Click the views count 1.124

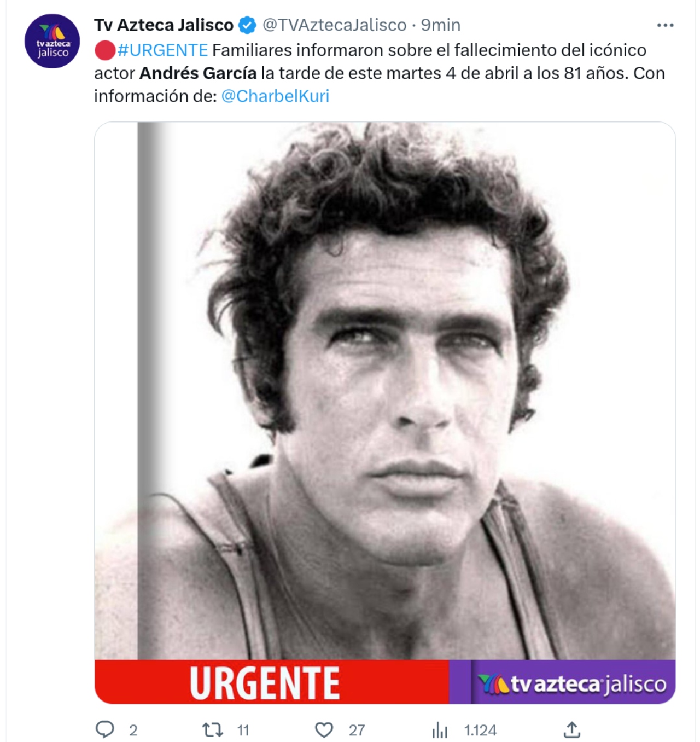click(480, 730)
